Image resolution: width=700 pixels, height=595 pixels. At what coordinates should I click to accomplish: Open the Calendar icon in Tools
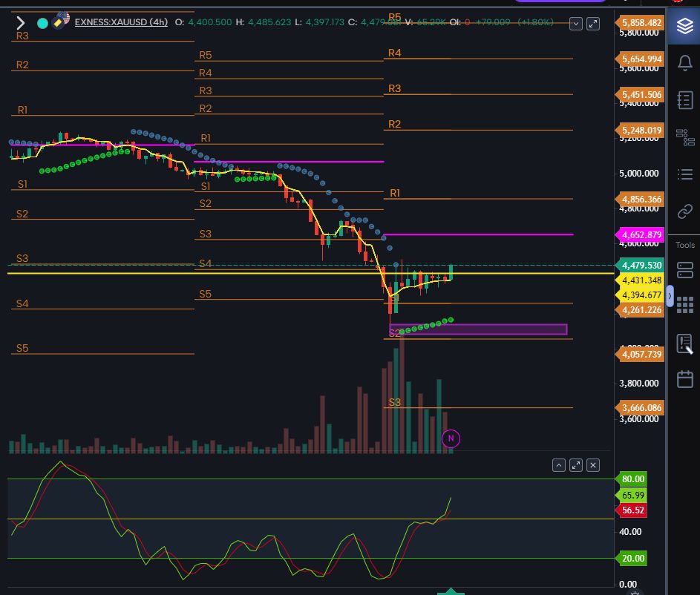tap(684, 379)
